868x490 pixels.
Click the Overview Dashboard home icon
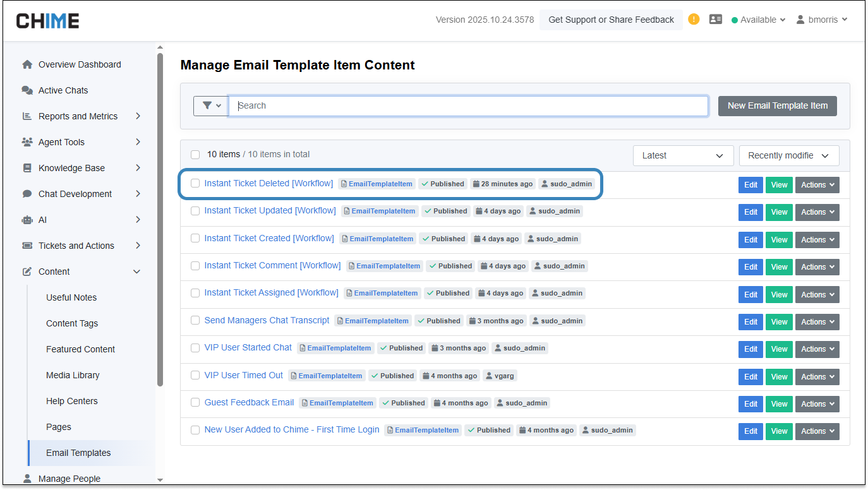27,64
